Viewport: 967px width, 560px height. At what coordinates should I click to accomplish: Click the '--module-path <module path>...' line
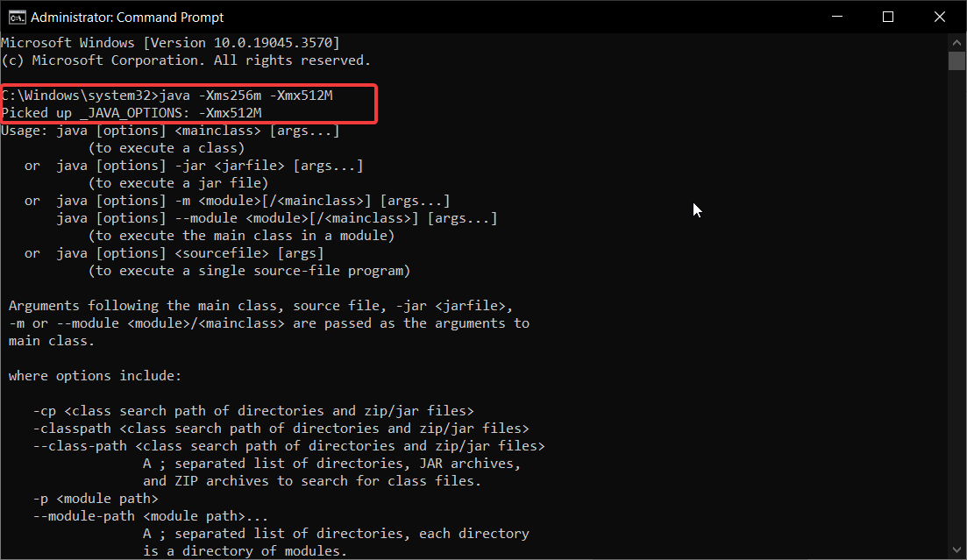(151, 516)
